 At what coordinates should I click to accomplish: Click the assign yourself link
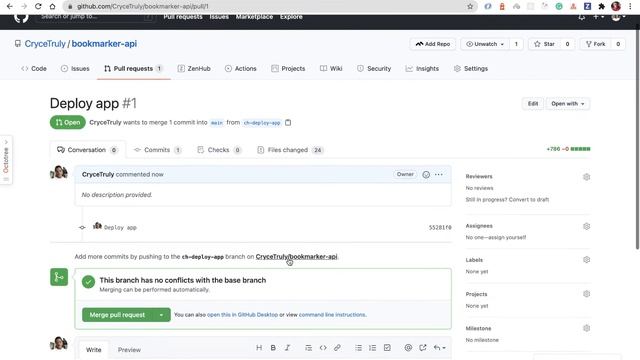pos(509,237)
